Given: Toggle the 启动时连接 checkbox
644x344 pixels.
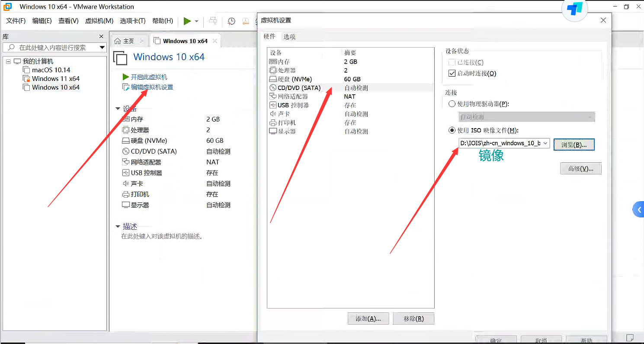Looking at the screenshot, I should [x=452, y=73].
